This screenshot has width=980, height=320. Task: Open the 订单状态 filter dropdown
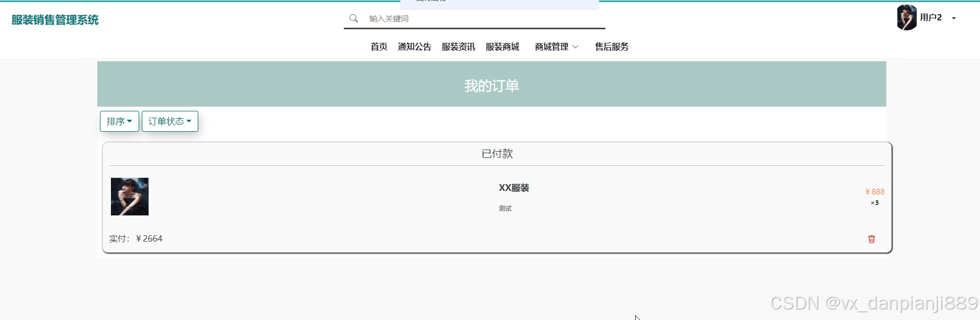170,121
